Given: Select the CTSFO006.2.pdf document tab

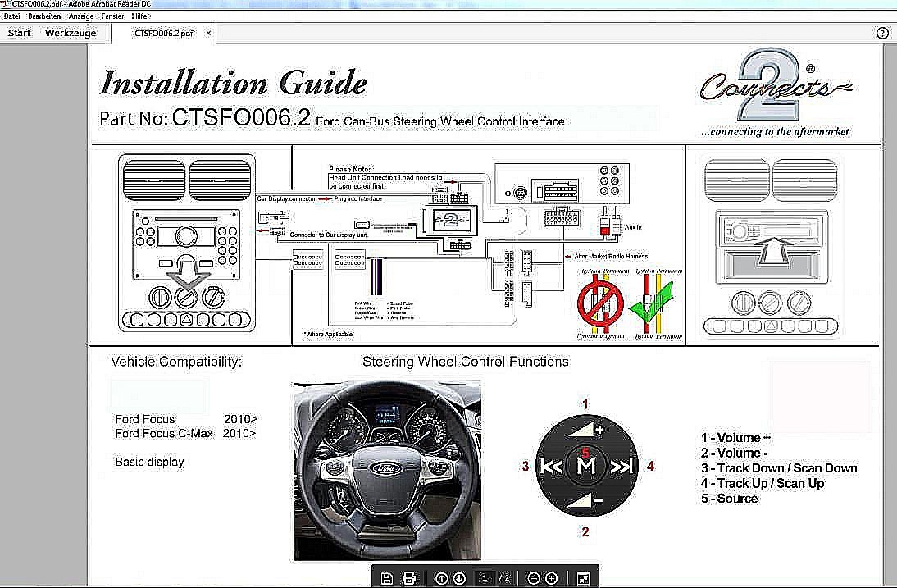Looking at the screenshot, I should tap(164, 33).
